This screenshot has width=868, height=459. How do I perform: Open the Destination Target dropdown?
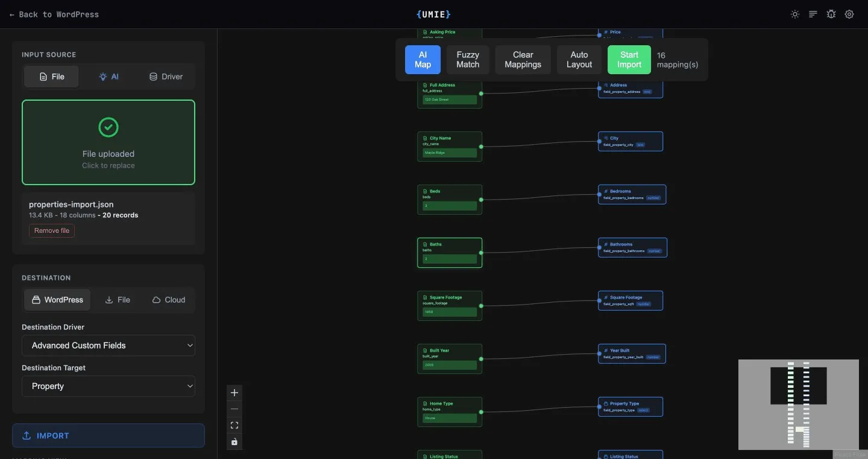pyautogui.click(x=108, y=386)
